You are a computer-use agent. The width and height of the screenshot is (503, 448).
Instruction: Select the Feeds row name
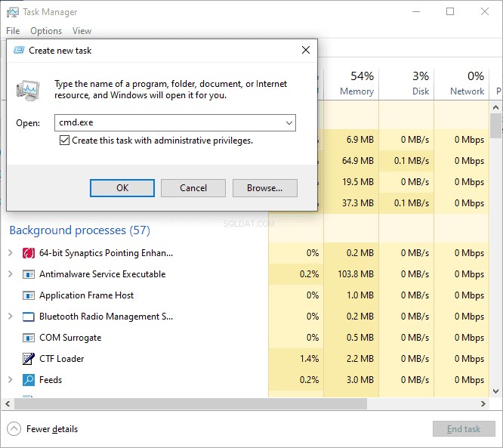51,380
